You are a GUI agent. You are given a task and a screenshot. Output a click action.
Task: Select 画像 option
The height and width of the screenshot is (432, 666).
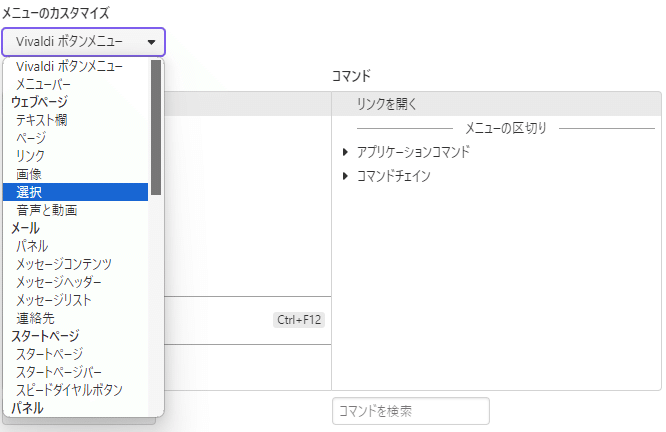pos(76,174)
